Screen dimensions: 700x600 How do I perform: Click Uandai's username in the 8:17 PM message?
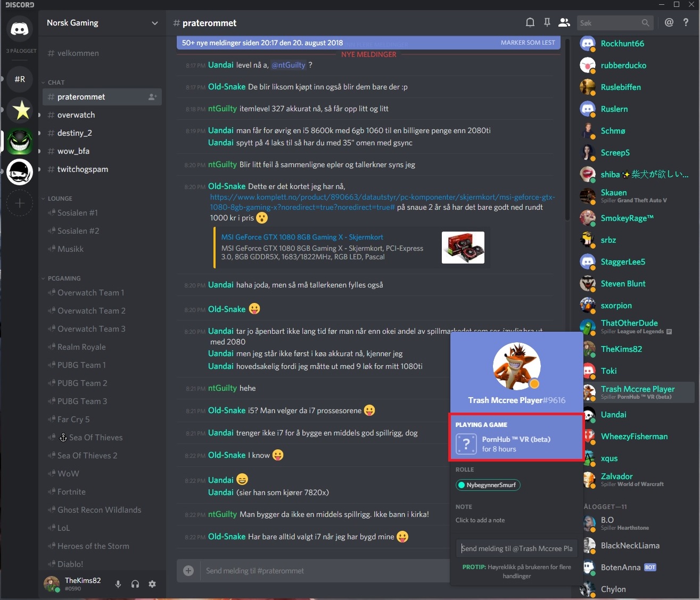coord(220,65)
